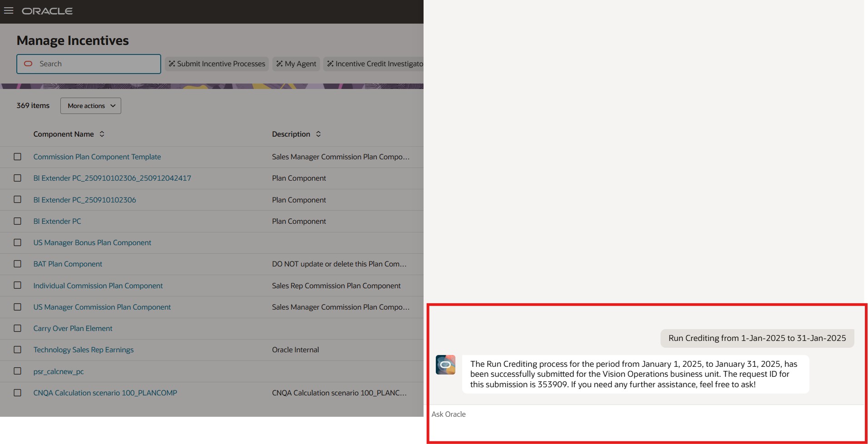868x444 pixels.
Task: Open Submit Incentive Processes agent
Action: (x=217, y=64)
